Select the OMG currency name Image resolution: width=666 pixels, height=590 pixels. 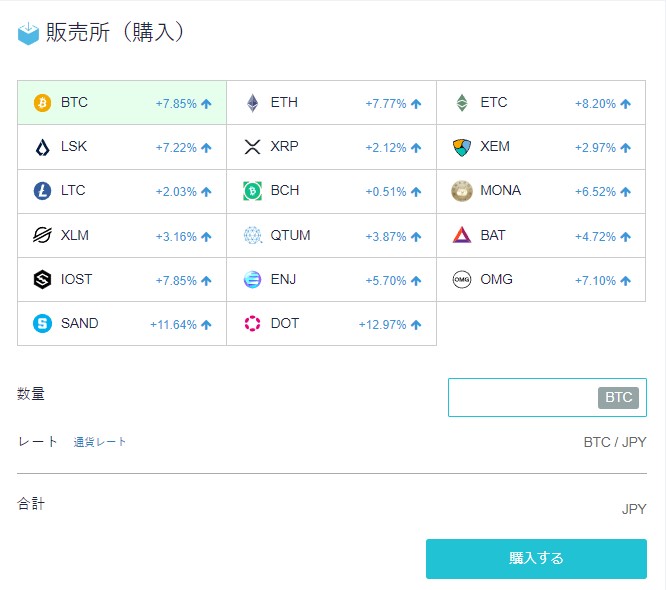click(497, 279)
